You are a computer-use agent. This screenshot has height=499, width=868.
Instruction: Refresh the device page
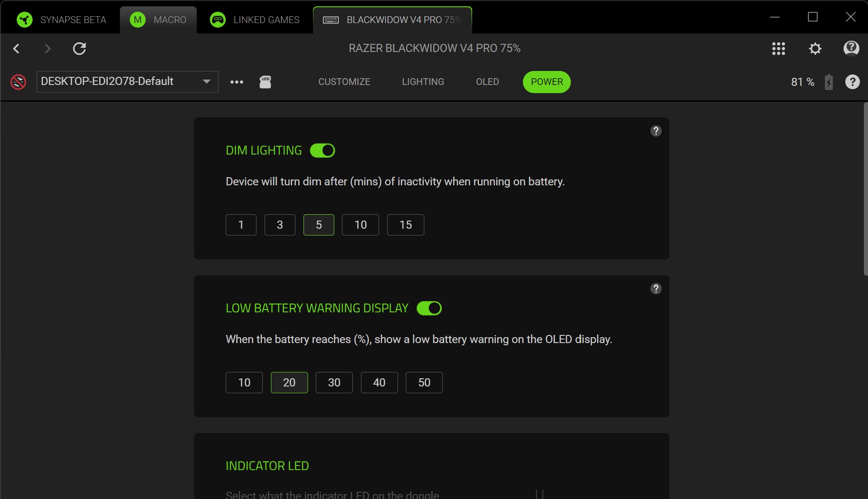click(80, 48)
